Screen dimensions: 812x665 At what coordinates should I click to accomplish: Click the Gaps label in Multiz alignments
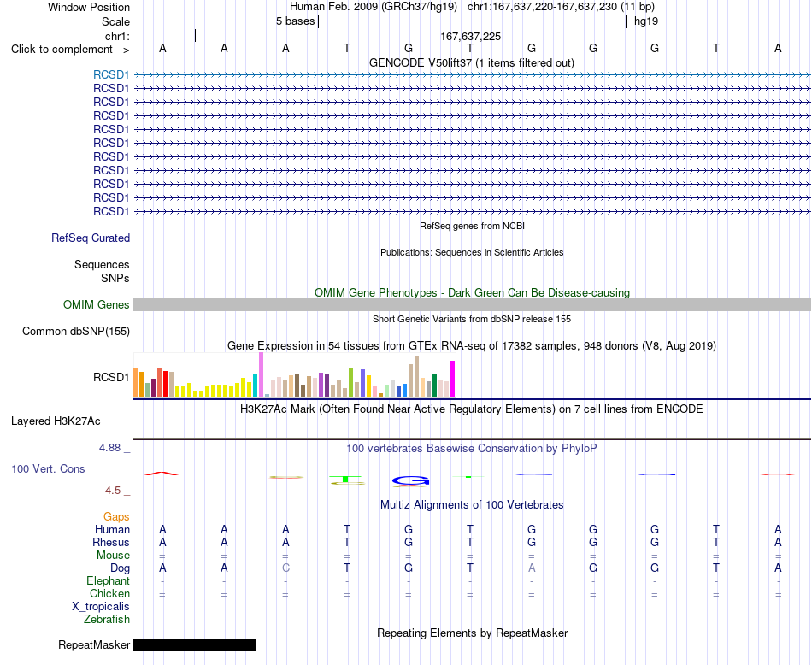pos(116,516)
